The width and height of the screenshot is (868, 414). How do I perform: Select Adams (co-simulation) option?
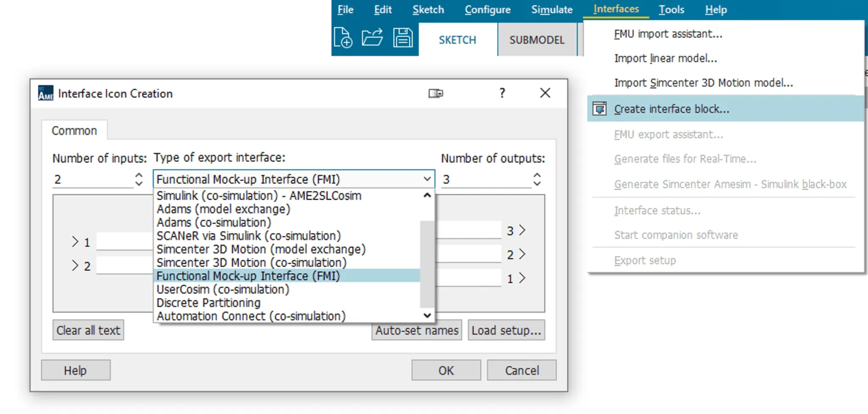(x=287, y=223)
